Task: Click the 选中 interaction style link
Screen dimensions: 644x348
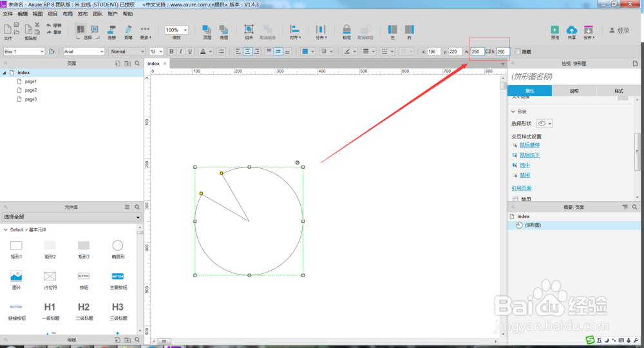Action: click(x=524, y=165)
